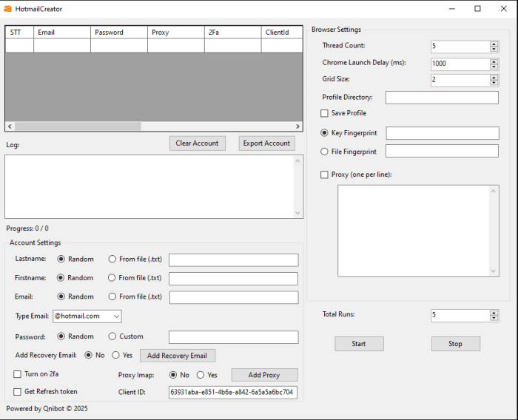This screenshot has width=518, height=420.
Task: Click the HotmailCreator app icon in title bar
Action: click(7, 9)
